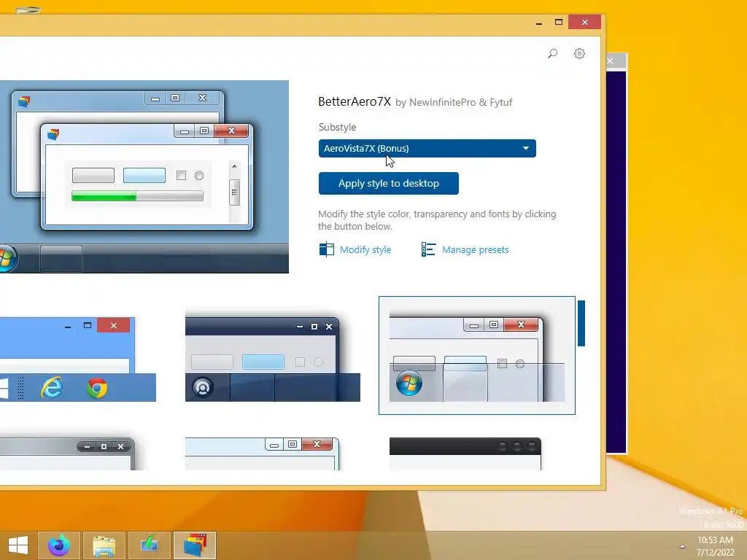Open the Modify style link
747x560 pixels.
[365, 249]
